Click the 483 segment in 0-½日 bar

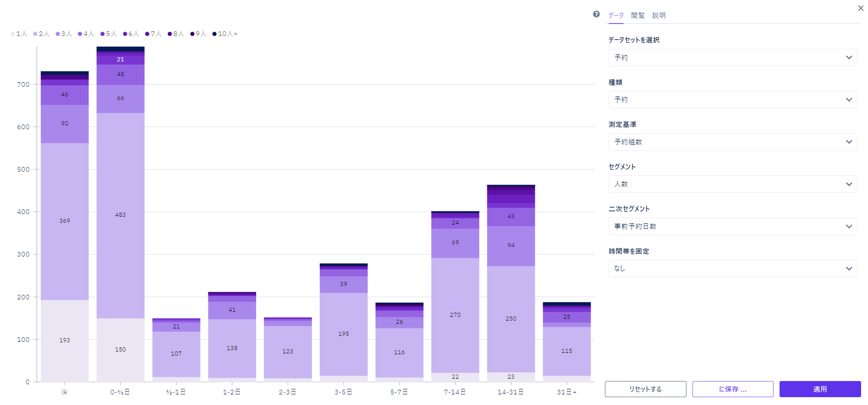click(120, 215)
